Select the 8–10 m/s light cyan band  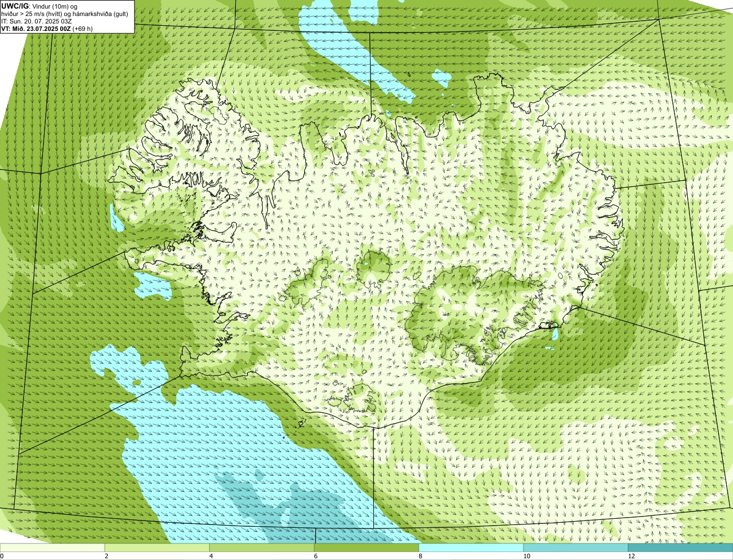(472, 547)
